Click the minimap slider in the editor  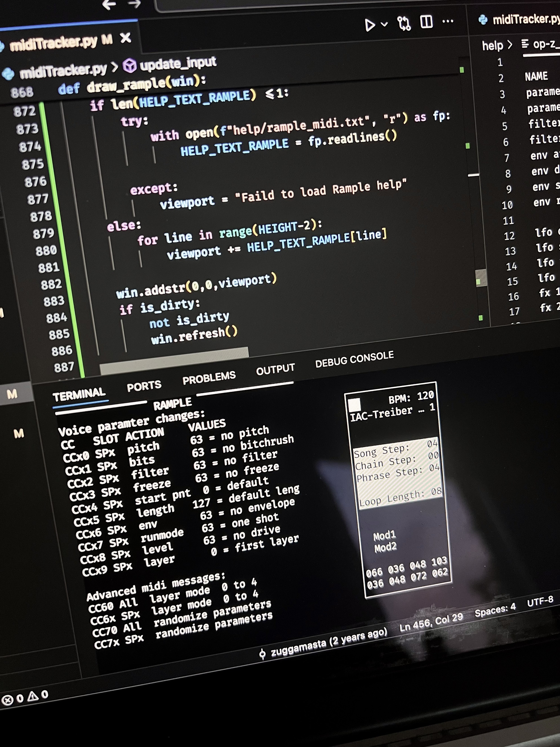[x=481, y=278]
